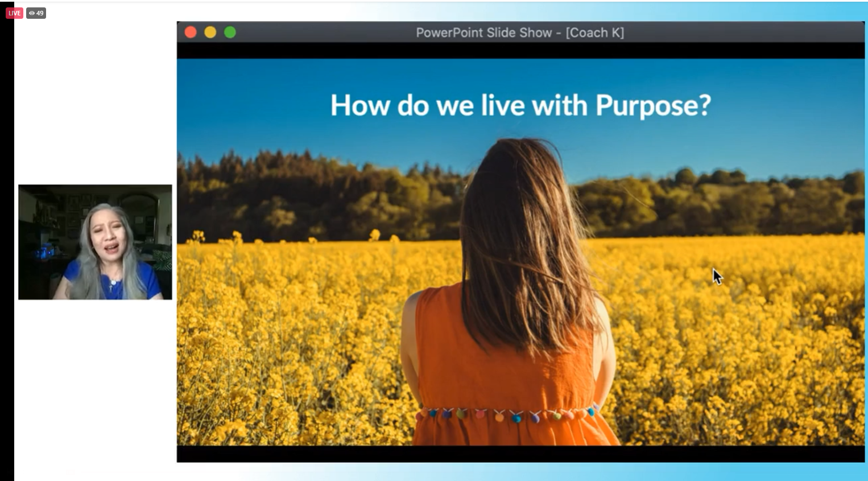Viewport: 868px width, 481px height.
Task: Click the slide heading 'How do we live with Purpose?'
Action: tap(520, 105)
